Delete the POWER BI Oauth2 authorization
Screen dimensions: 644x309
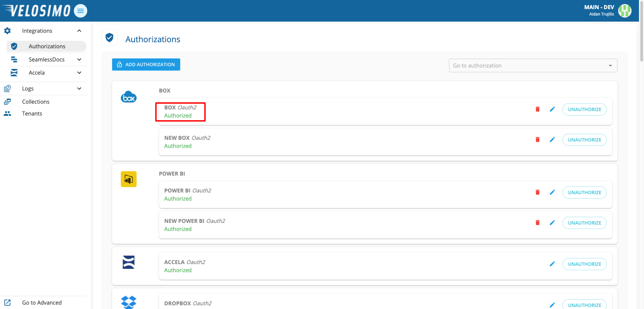click(537, 192)
